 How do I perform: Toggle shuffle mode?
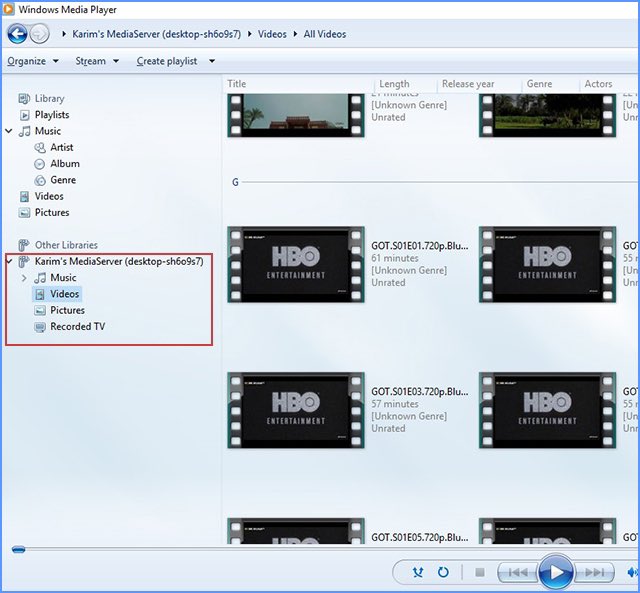pos(418,572)
